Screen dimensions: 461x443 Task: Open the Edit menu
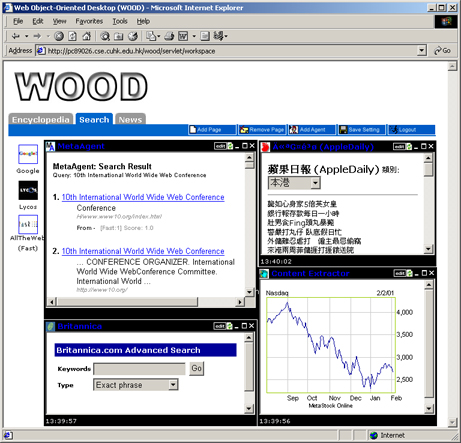pos(38,21)
